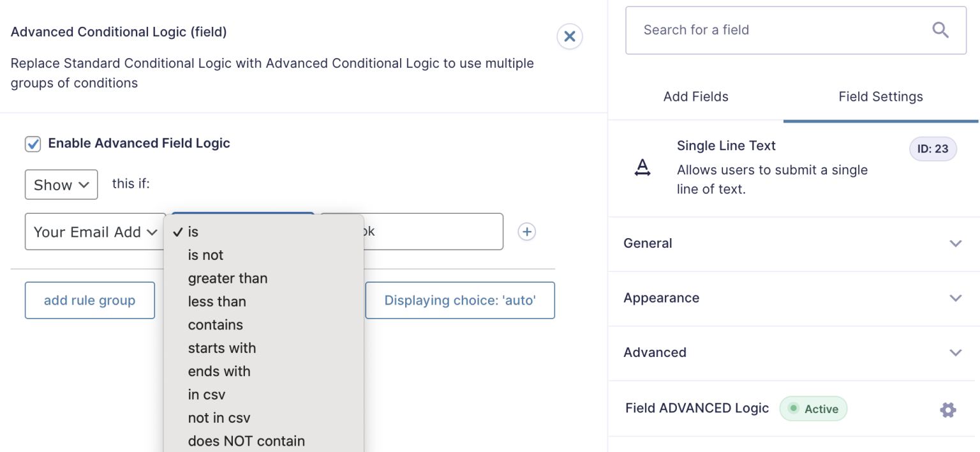
Task: Choose 'contains' from operator list
Action: click(215, 325)
